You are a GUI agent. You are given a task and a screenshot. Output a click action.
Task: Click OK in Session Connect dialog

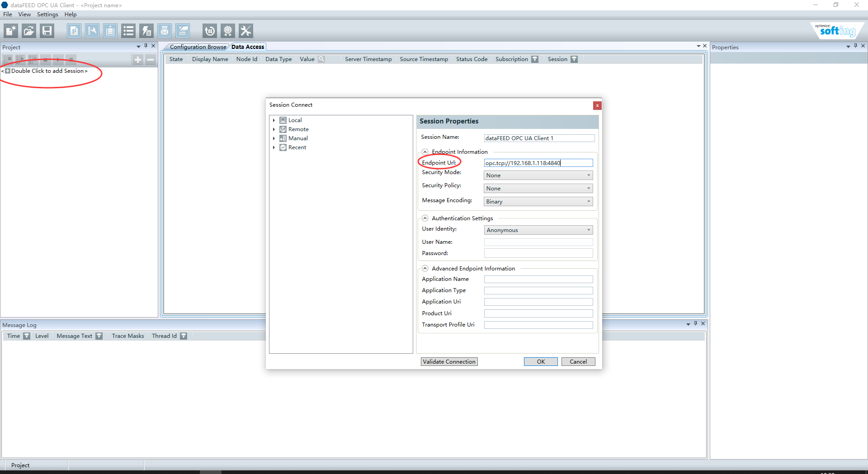tap(541, 362)
